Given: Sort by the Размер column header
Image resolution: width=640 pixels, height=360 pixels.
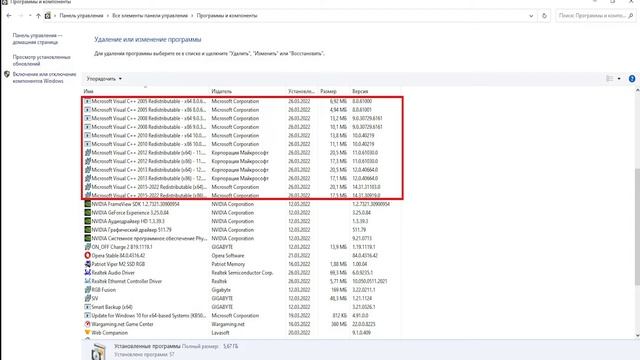Looking at the screenshot, I should tap(328, 91).
